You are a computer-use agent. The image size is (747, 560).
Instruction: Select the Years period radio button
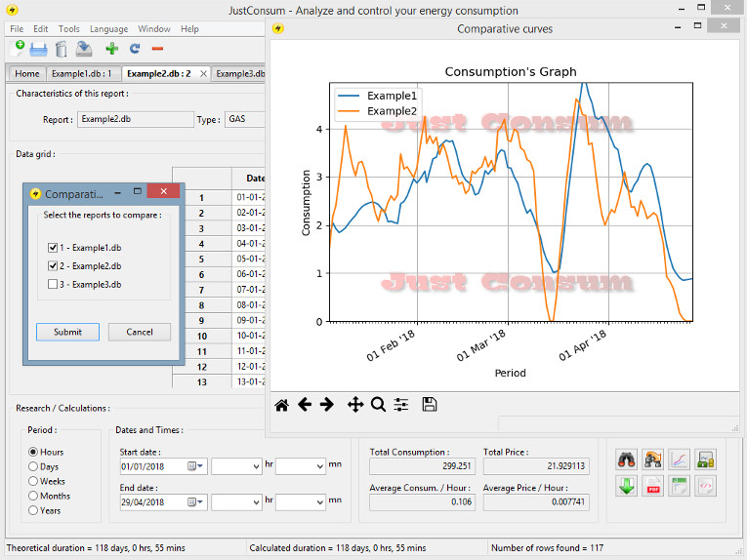pos(33,510)
